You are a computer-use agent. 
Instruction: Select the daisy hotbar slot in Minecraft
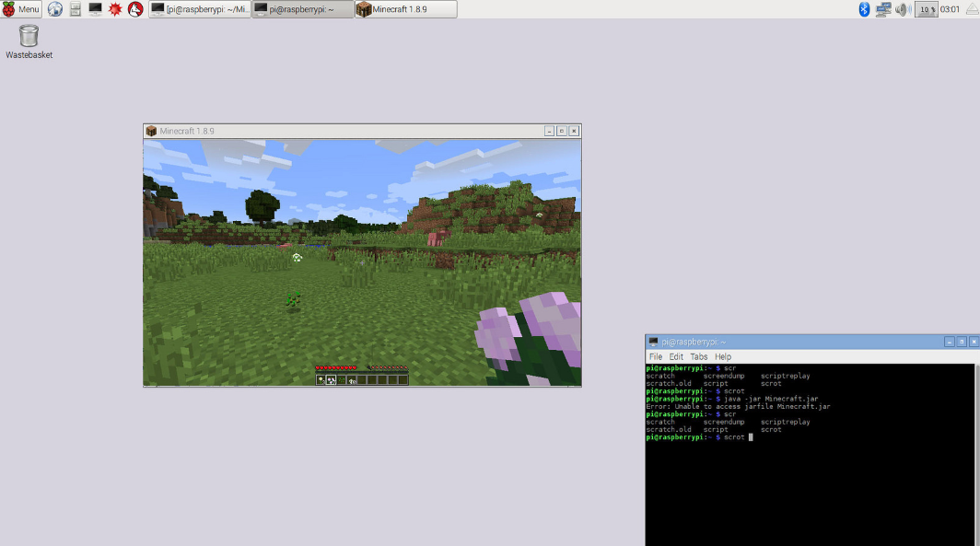pyautogui.click(x=321, y=380)
